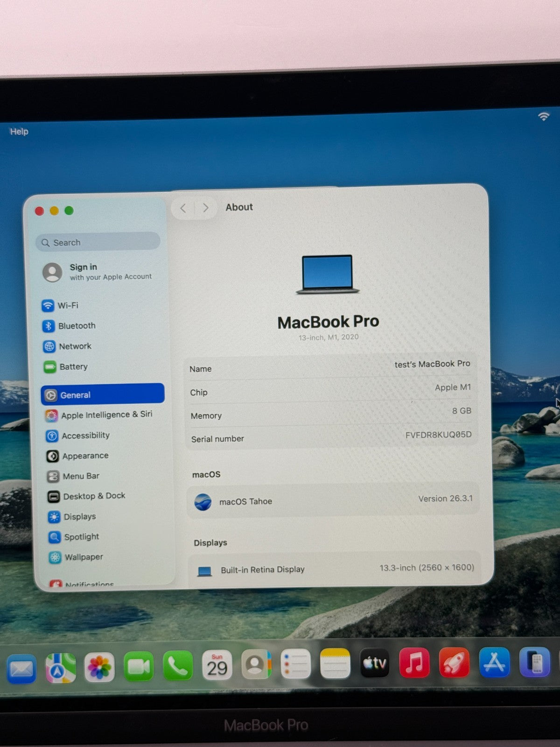Screen dimensions: 560x747
Task: Click the MacBook Pro heading
Action: (328, 322)
